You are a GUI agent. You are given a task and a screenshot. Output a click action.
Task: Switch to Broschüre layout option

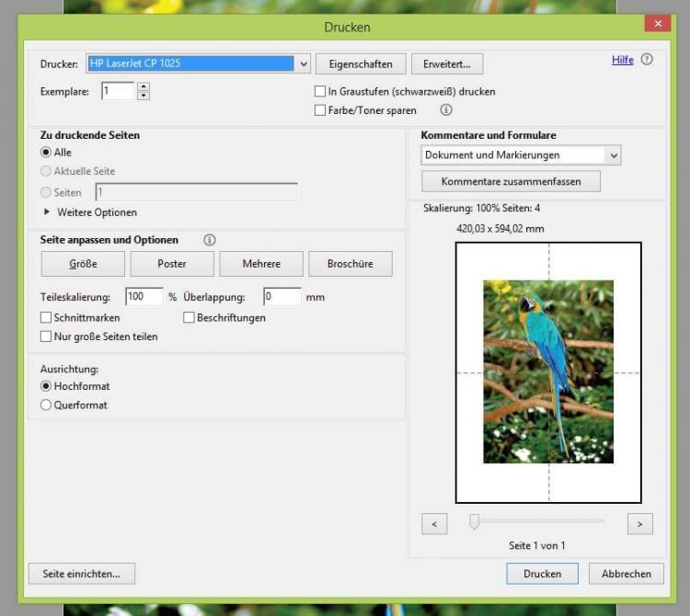(x=350, y=264)
